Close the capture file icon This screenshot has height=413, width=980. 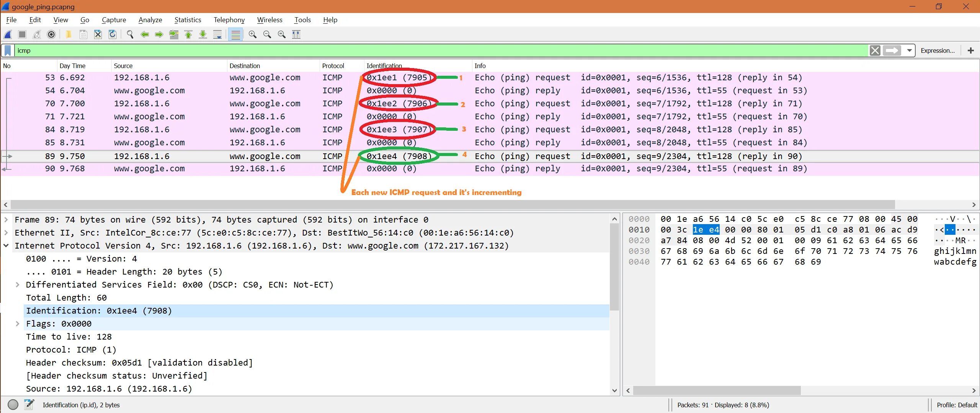[98, 34]
